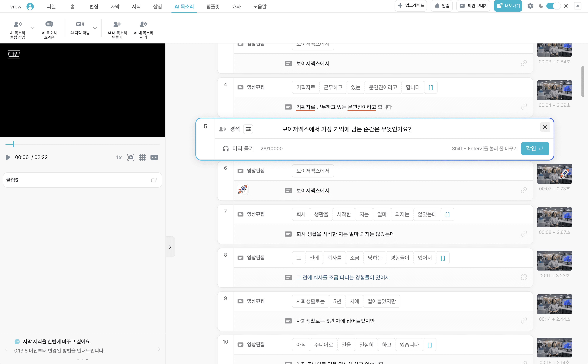
Task: Click AI 목소리 클립 삽입 icon
Action: pos(18,24)
